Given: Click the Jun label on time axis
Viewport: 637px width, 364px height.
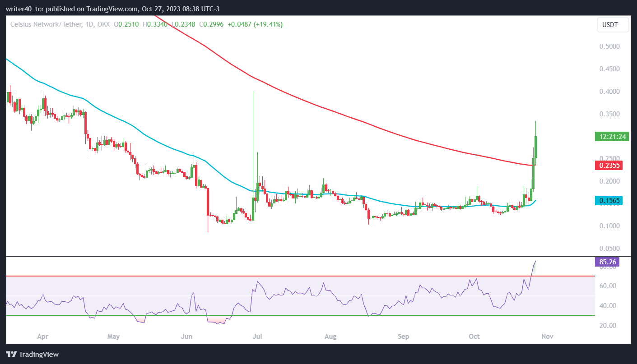Looking at the screenshot, I should [186, 336].
